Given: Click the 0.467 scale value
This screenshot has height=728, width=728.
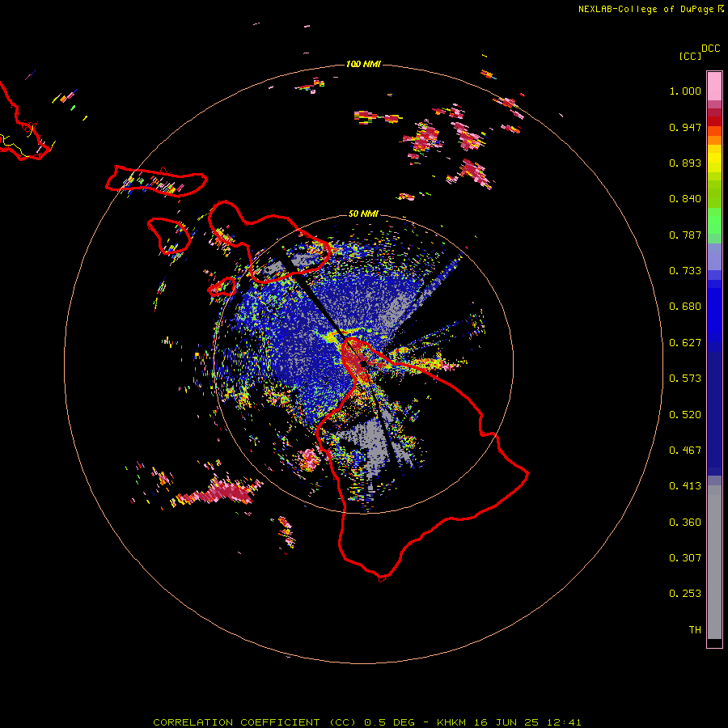Looking at the screenshot, I should (685, 451).
